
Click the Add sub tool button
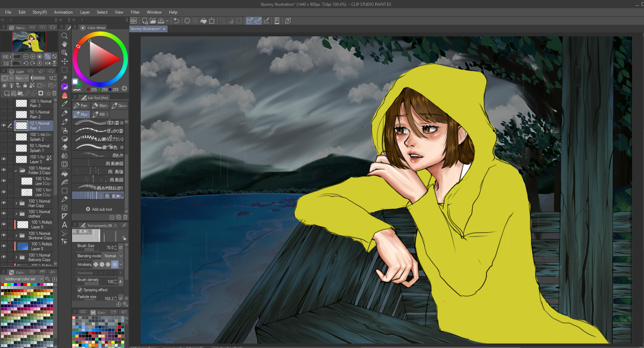[99, 209]
